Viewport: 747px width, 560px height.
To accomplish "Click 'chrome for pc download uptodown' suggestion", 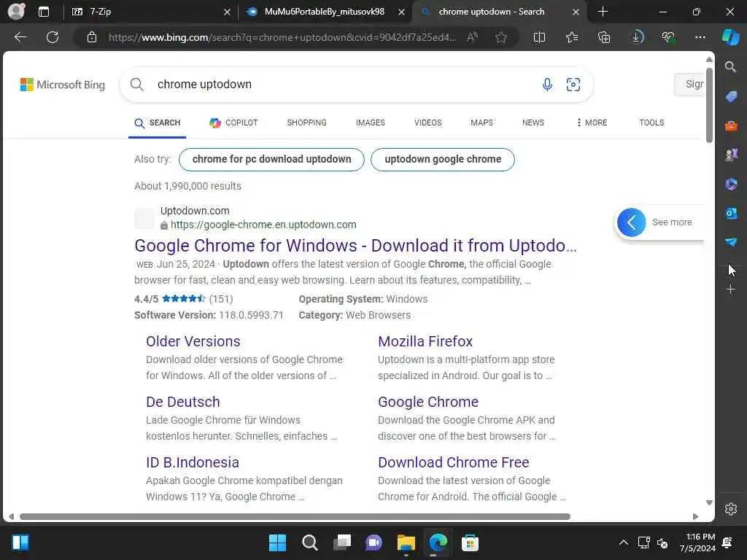I will (x=271, y=160).
